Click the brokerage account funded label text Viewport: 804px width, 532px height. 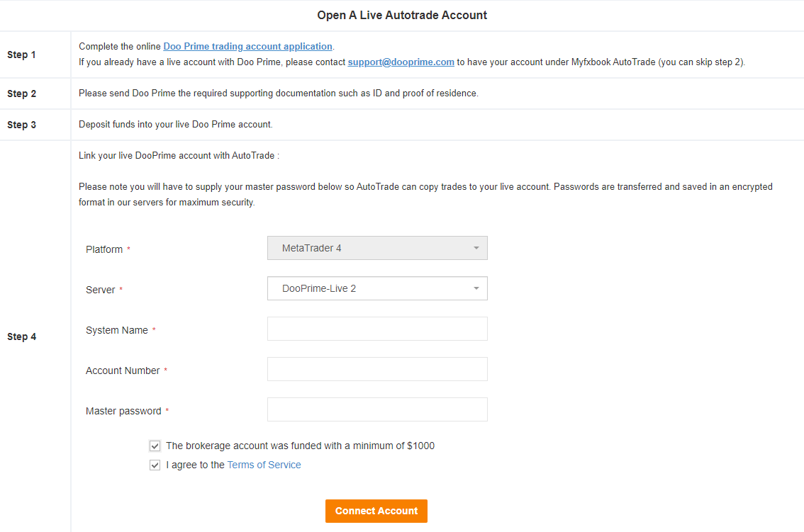point(300,446)
